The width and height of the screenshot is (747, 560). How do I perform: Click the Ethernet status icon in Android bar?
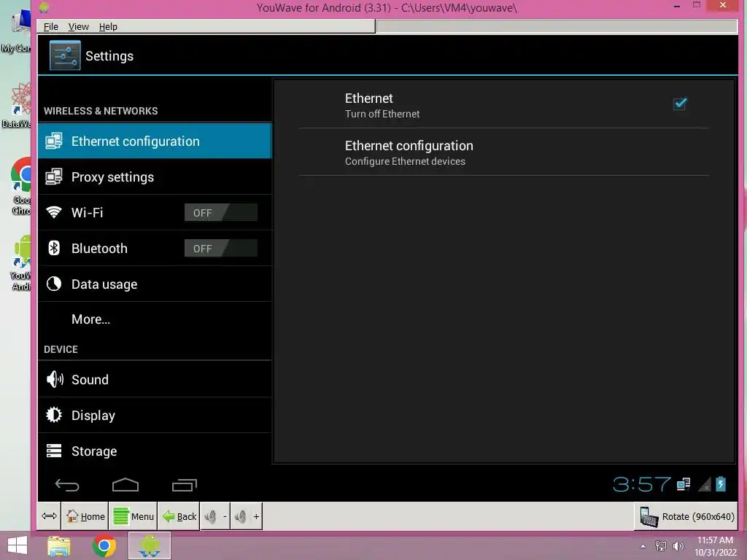pos(684,484)
